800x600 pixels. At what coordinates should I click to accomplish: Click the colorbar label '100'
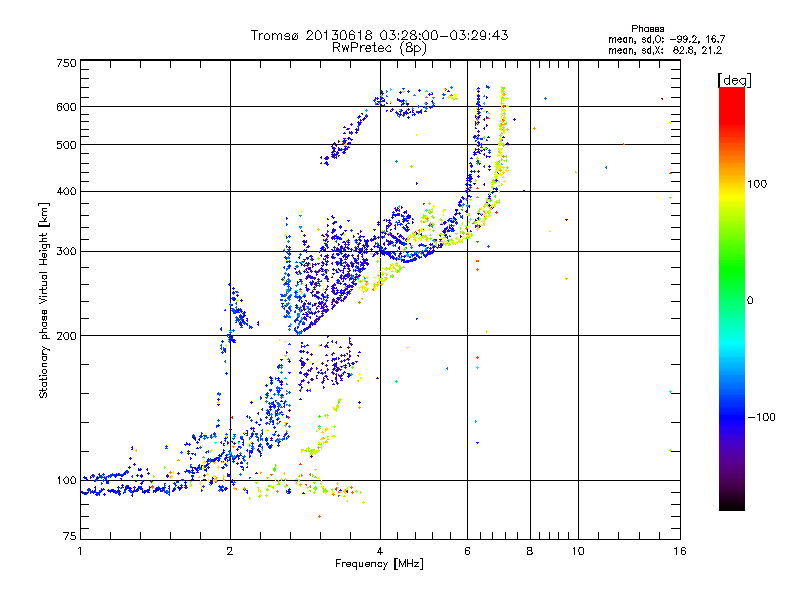pyautogui.click(x=757, y=184)
